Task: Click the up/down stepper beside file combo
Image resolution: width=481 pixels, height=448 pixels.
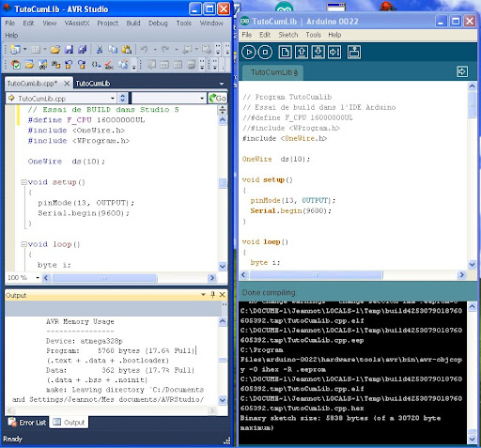Action: 122,99
